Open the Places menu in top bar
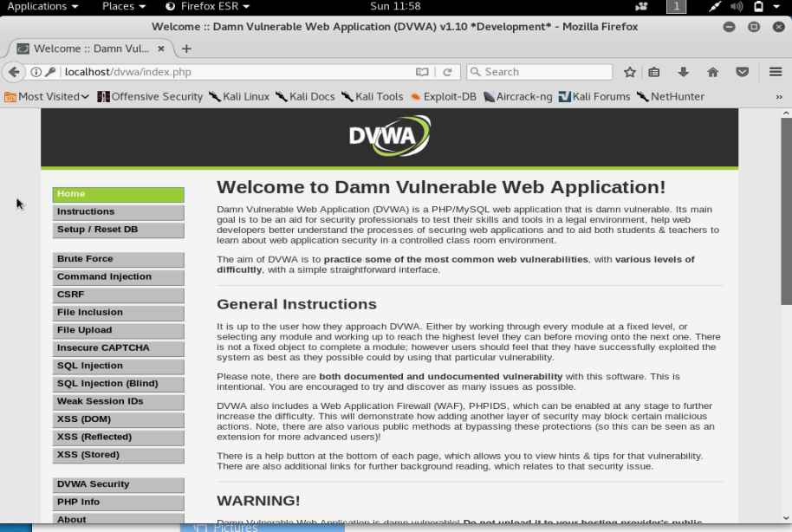792x532 pixels. coord(124,7)
